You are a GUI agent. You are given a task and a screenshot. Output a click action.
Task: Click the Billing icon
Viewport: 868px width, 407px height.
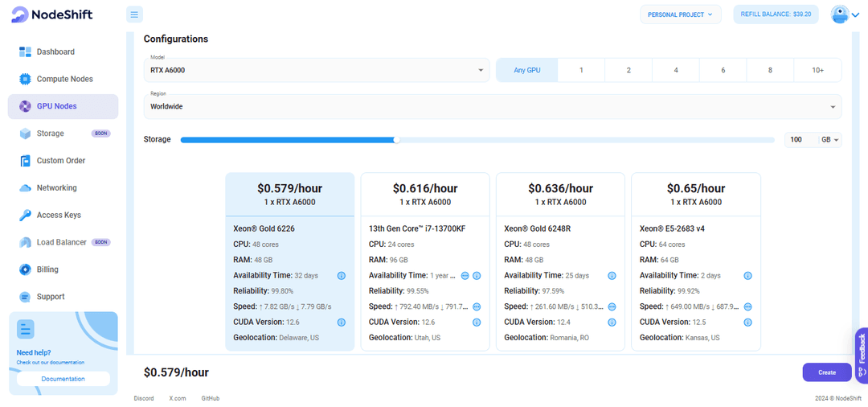coord(25,269)
